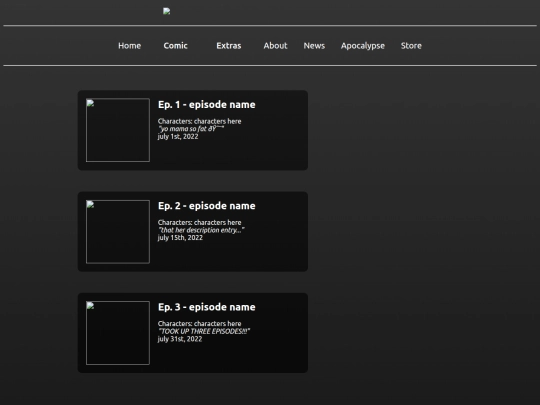Click the date july 15th, 2022
The image size is (540, 405).
pos(180,238)
